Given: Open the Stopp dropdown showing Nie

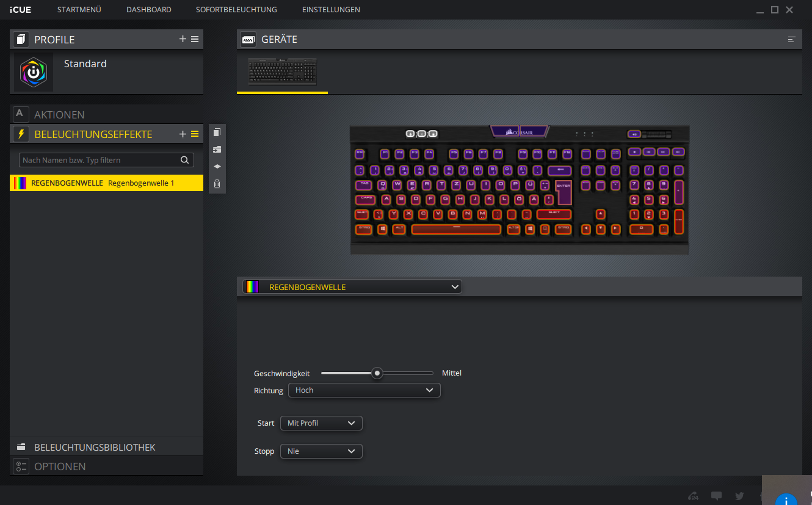Looking at the screenshot, I should coord(321,451).
